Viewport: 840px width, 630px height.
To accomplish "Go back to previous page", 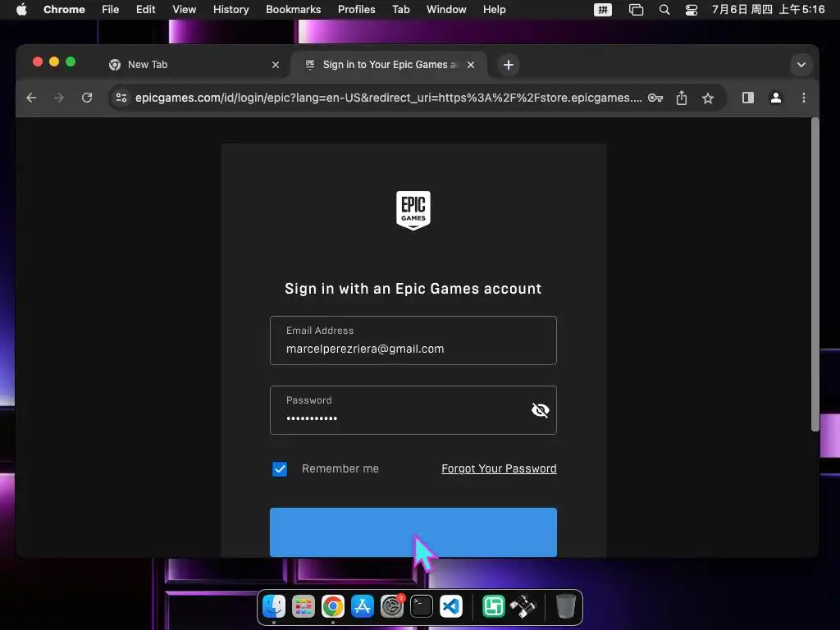I will click(x=32, y=98).
